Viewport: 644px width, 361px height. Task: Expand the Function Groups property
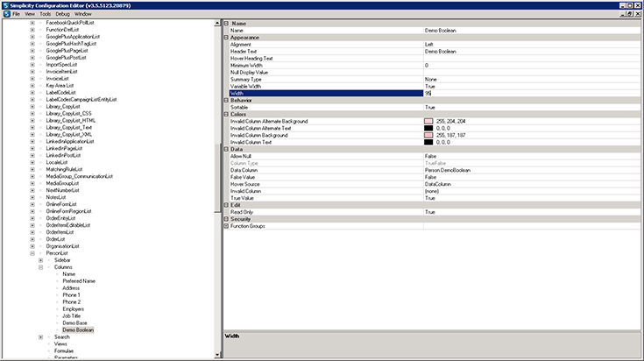point(226,226)
